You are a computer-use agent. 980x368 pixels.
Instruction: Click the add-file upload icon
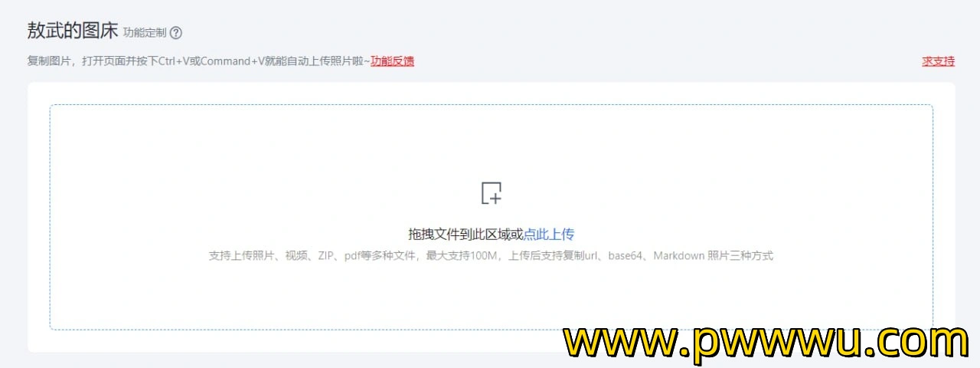492,193
